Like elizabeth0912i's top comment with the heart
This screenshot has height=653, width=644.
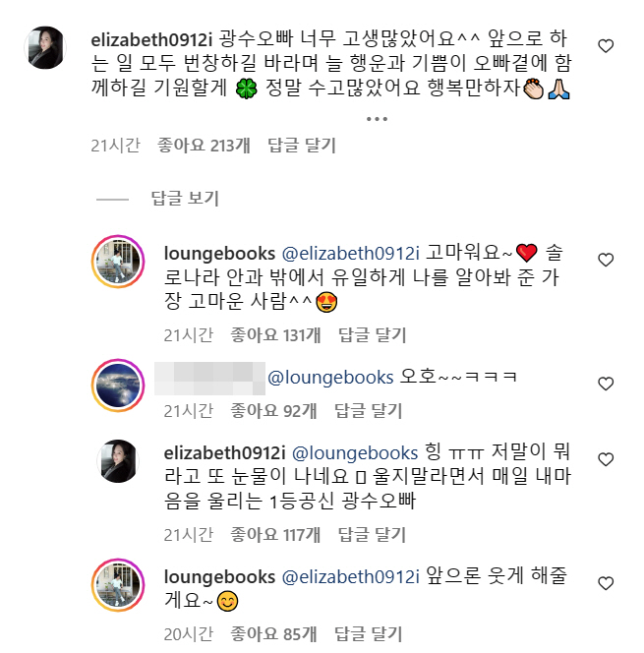tap(607, 45)
